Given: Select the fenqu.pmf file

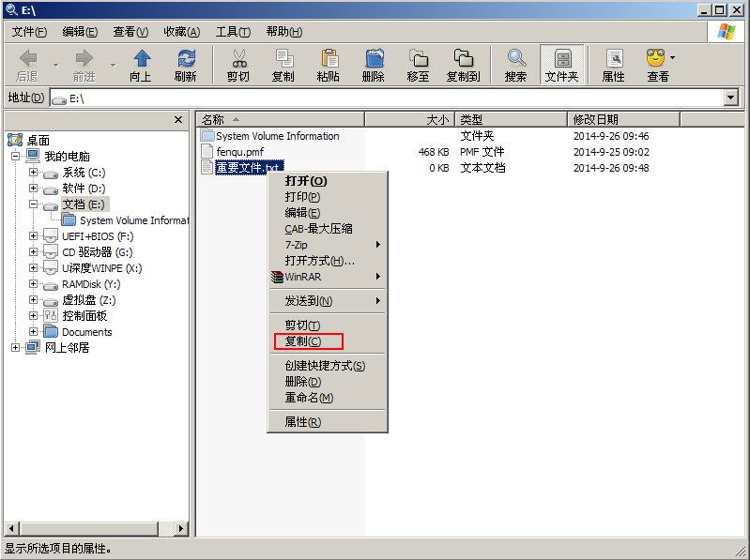Looking at the screenshot, I should pos(240,152).
